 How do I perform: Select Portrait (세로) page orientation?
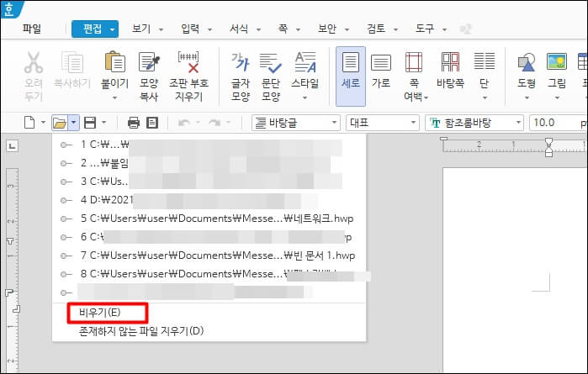[x=351, y=76]
